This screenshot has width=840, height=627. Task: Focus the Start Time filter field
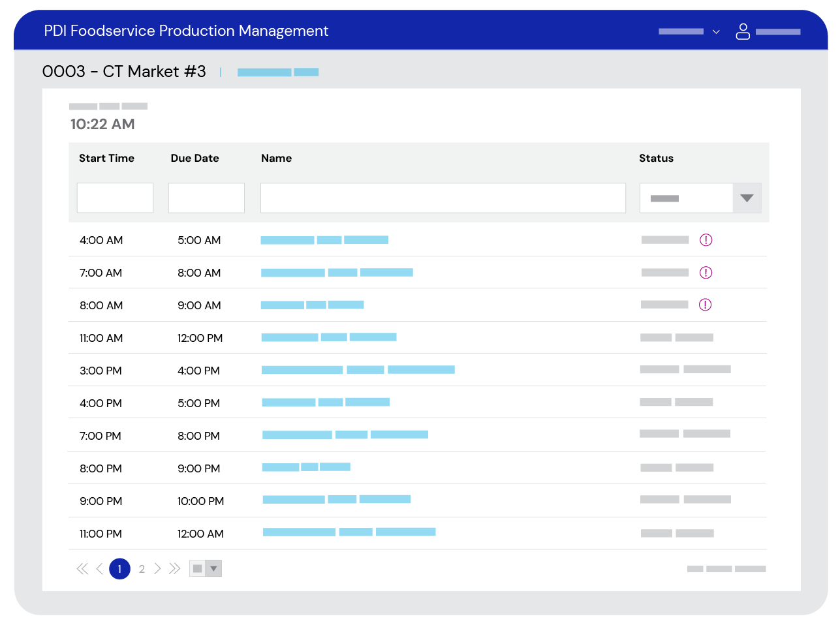[115, 198]
